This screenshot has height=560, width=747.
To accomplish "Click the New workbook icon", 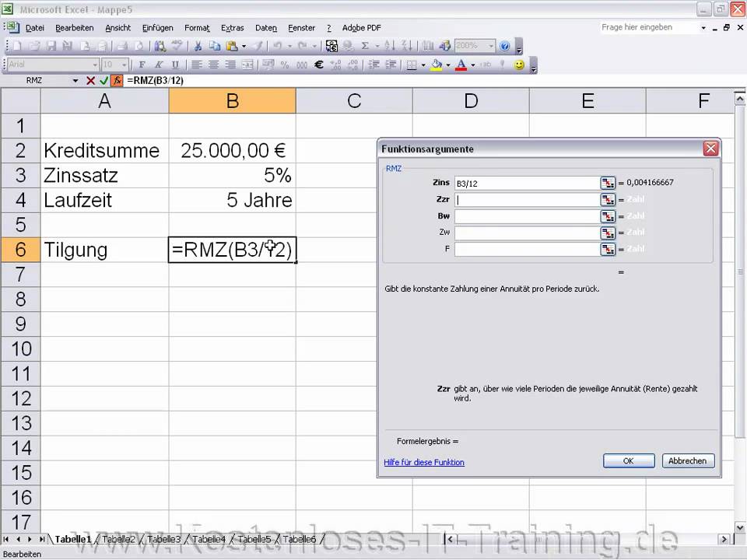I will click(17, 46).
